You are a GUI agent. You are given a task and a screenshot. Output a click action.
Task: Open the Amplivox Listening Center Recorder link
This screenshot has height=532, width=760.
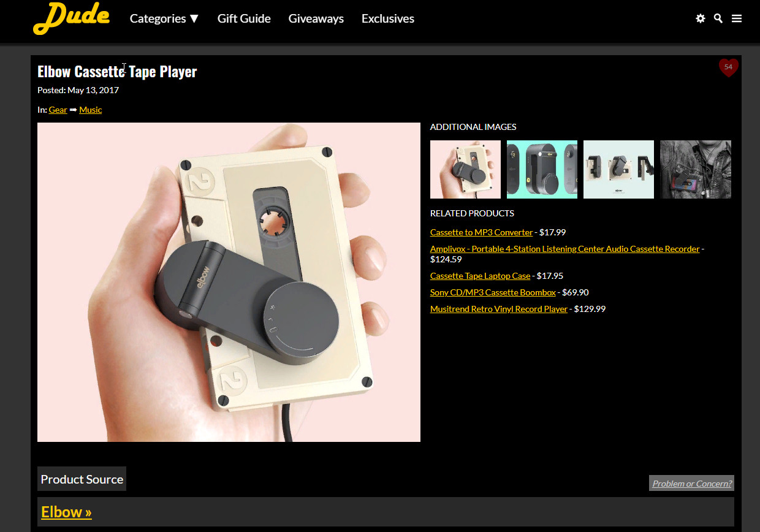click(564, 249)
